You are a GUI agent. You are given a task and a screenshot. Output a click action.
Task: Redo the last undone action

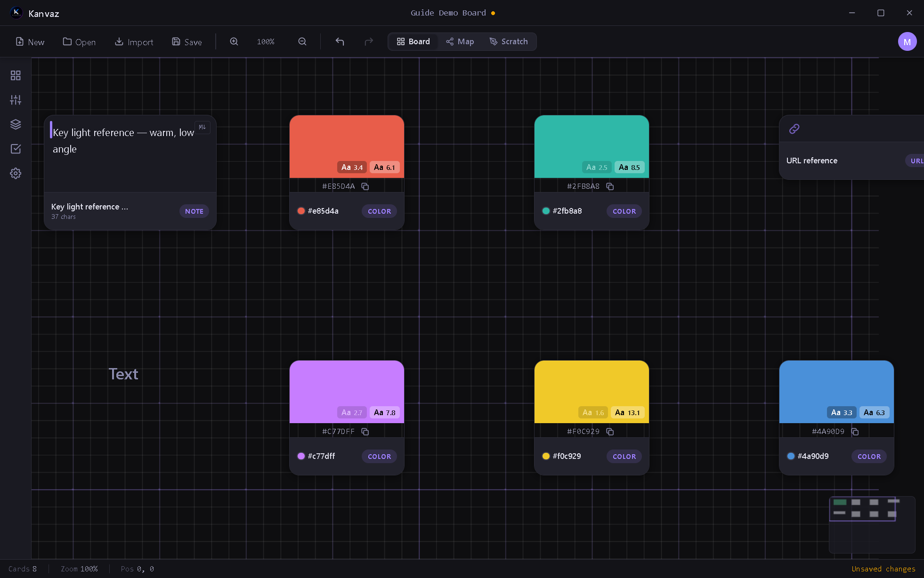[x=369, y=41]
